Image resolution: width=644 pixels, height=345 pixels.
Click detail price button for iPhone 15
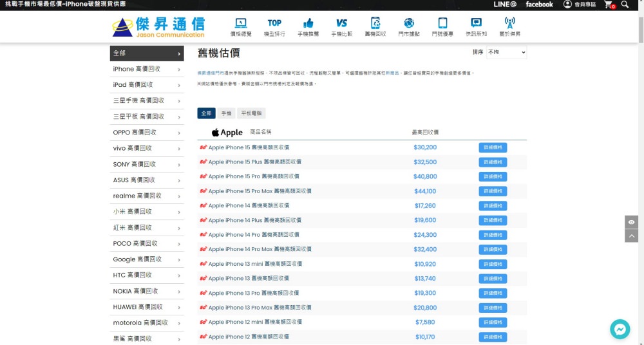pos(493,147)
